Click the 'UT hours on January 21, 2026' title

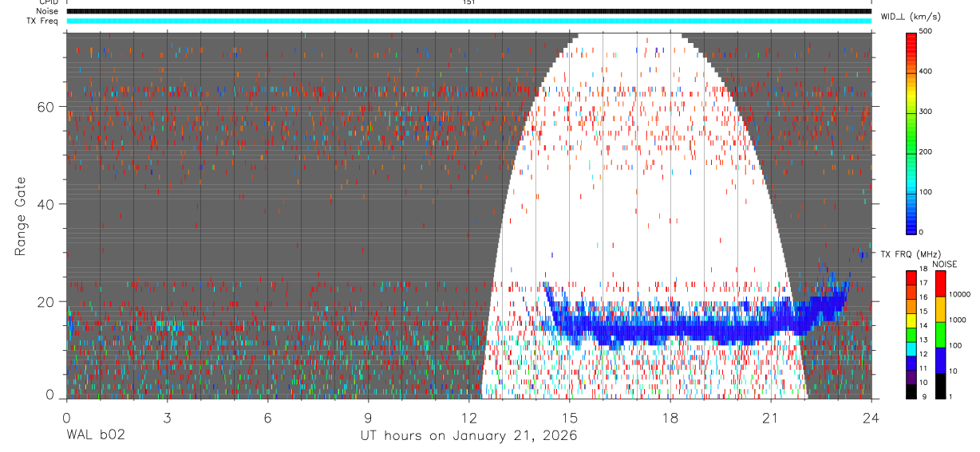468,436
